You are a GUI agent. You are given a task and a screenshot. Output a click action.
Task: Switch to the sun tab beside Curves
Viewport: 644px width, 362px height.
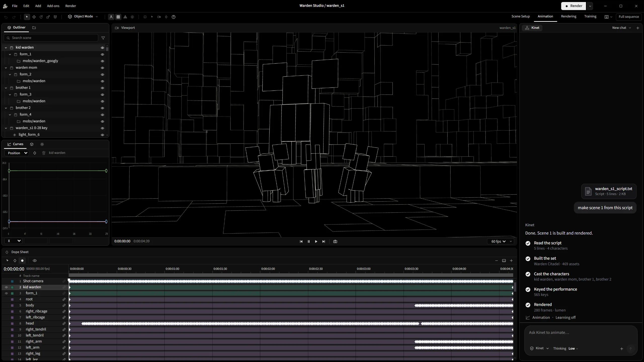tap(42, 144)
